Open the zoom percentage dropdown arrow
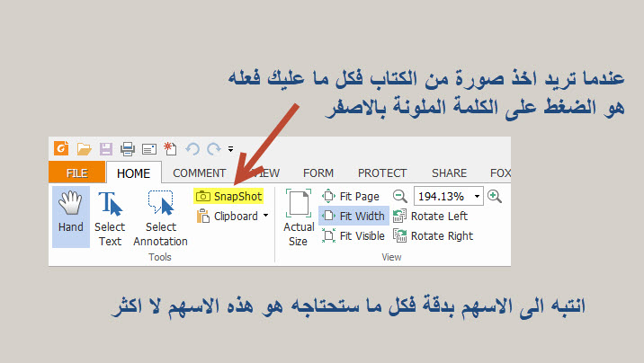The width and height of the screenshot is (644, 363). tap(477, 196)
